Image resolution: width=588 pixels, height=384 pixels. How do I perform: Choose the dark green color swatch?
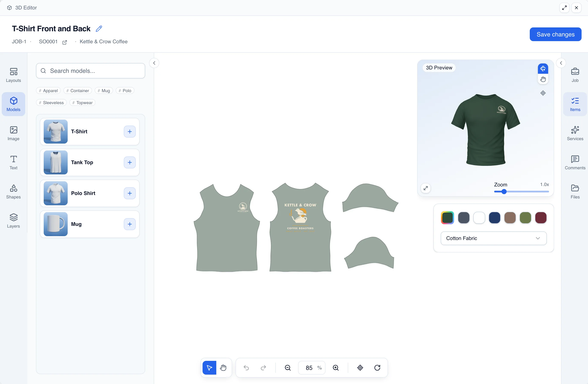447,218
